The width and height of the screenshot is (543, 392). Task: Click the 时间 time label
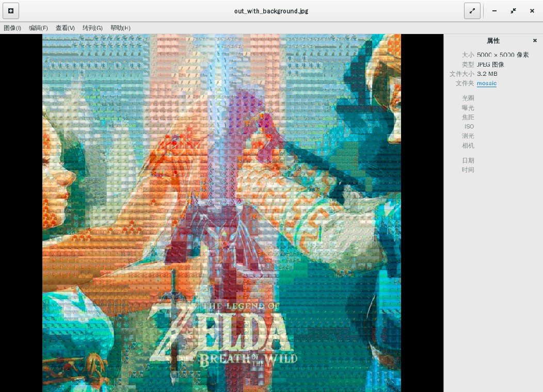click(x=468, y=170)
